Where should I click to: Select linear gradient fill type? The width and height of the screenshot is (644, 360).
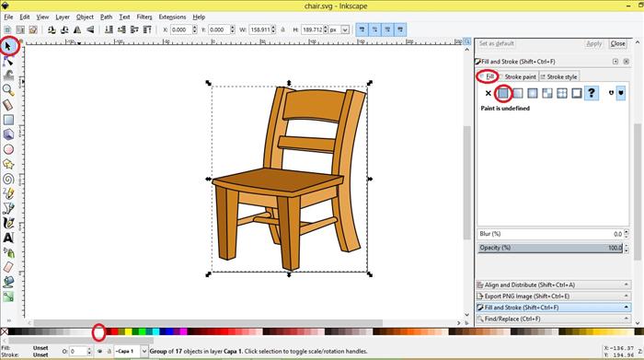517,93
